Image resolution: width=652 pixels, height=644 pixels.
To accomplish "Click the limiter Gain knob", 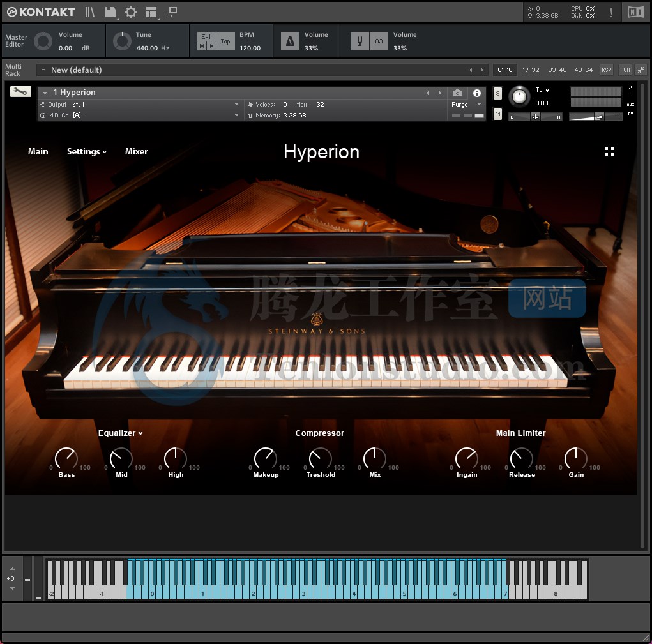I will pos(576,459).
